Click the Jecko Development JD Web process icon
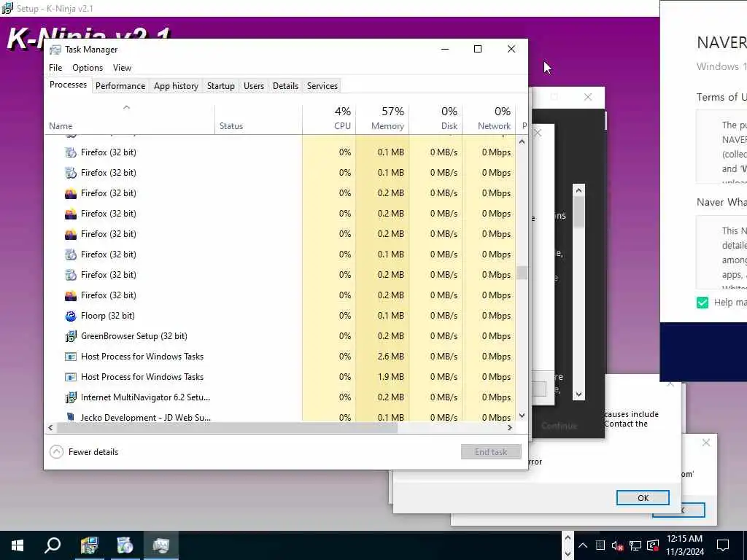 coord(71,417)
